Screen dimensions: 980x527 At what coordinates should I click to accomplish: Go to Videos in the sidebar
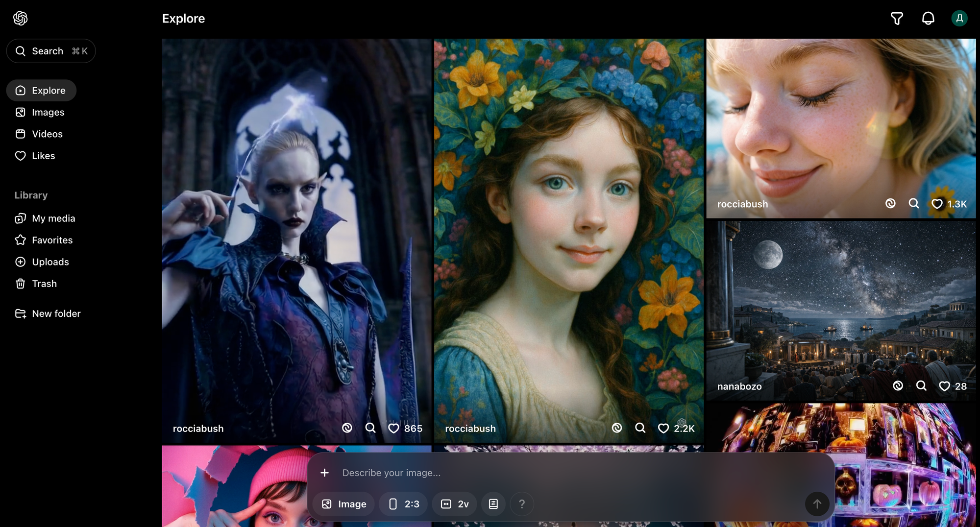(x=47, y=134)
